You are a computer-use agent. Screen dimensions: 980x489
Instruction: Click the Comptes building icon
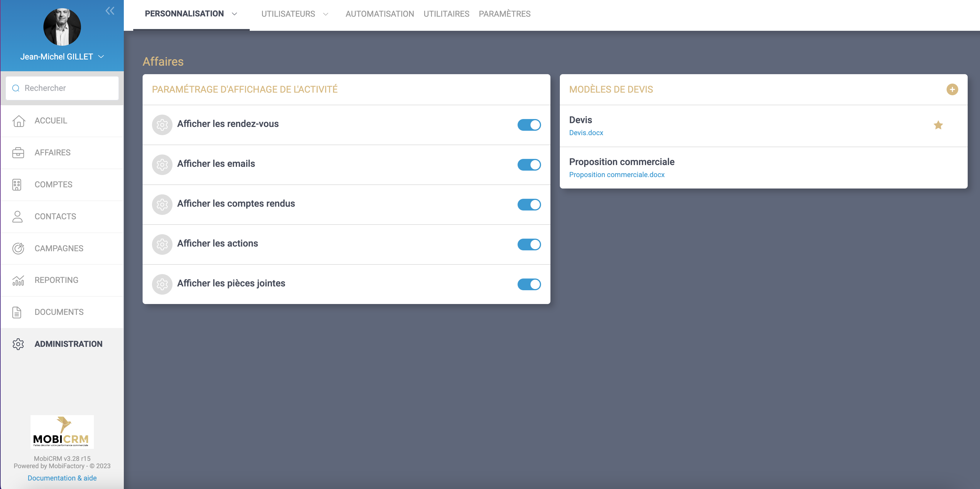click(x=17, y=185)
